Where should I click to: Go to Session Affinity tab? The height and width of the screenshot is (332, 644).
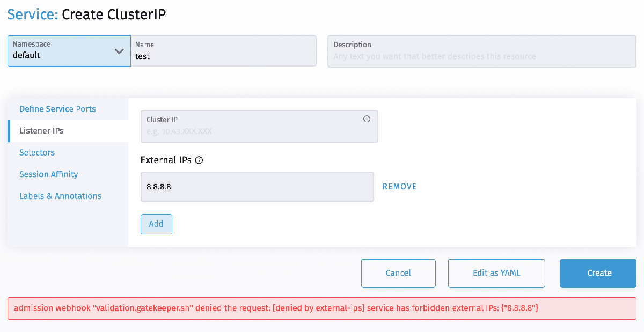(x=49, y=174)
